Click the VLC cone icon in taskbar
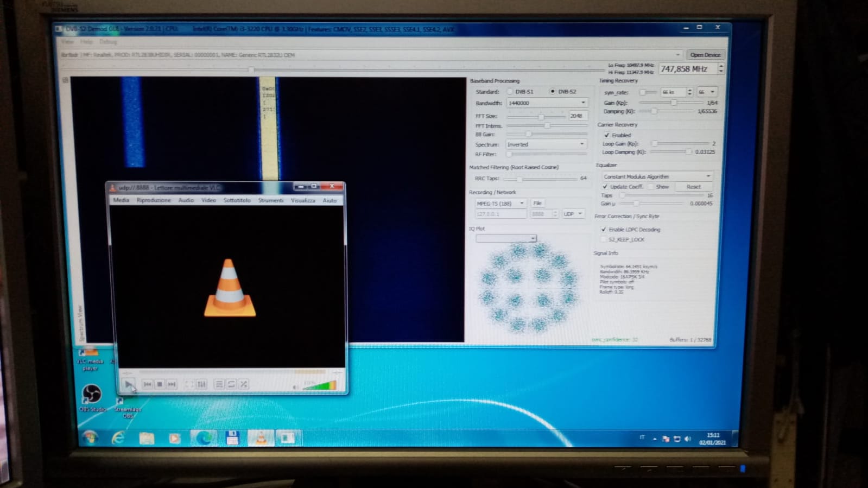The image size is (868, 488). click(x=261, y=438)
